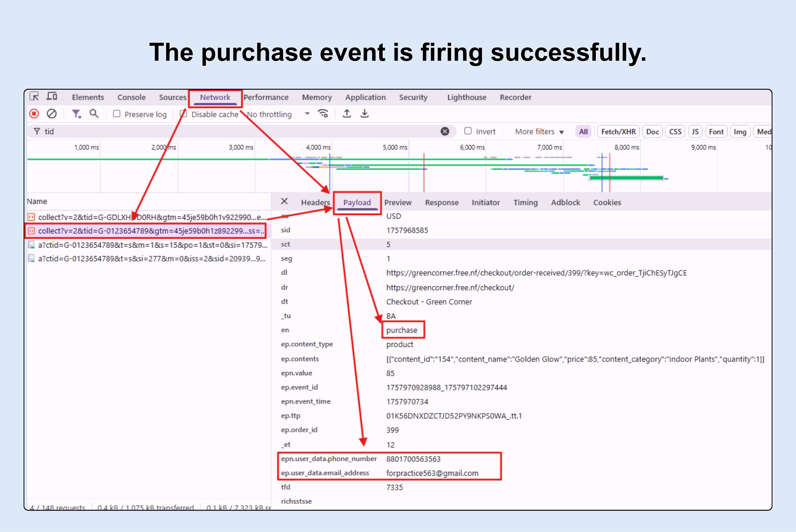Toggle the filter funnel icon
This screenshot has width=796, height=532.
[x=76, y=114]
